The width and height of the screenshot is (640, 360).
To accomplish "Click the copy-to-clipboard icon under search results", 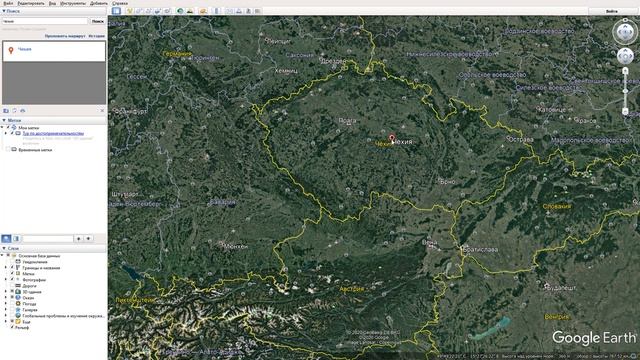I will [x=15, y=111].
